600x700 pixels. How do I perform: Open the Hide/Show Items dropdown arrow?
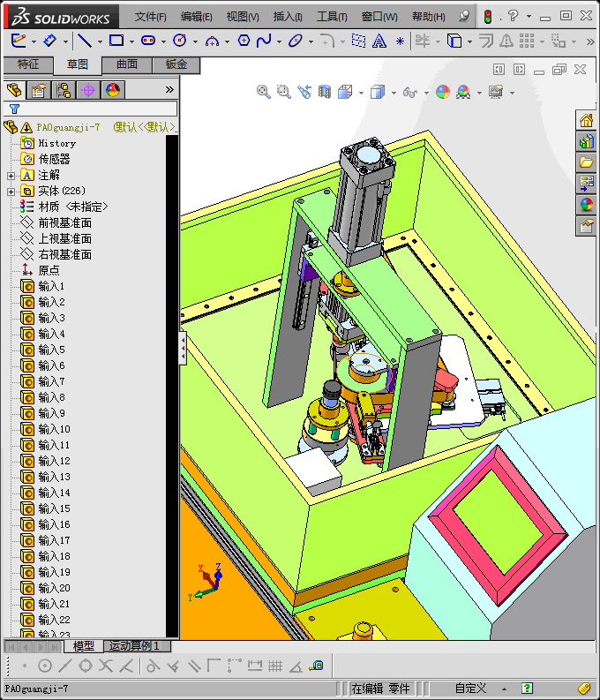426,93
